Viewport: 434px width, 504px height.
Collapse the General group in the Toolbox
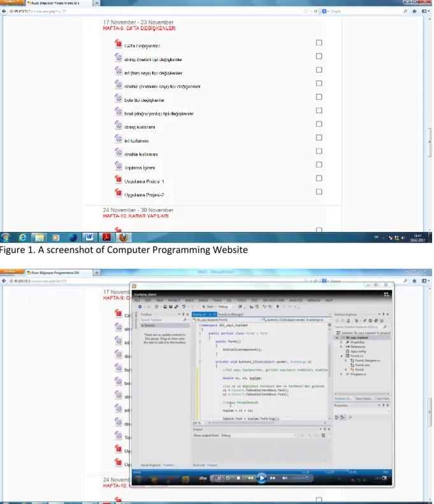(143, 326)
